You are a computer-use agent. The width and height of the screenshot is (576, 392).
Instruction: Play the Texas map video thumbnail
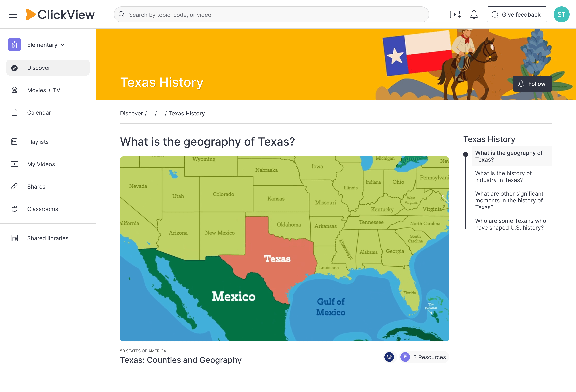(x=285, y=249)
